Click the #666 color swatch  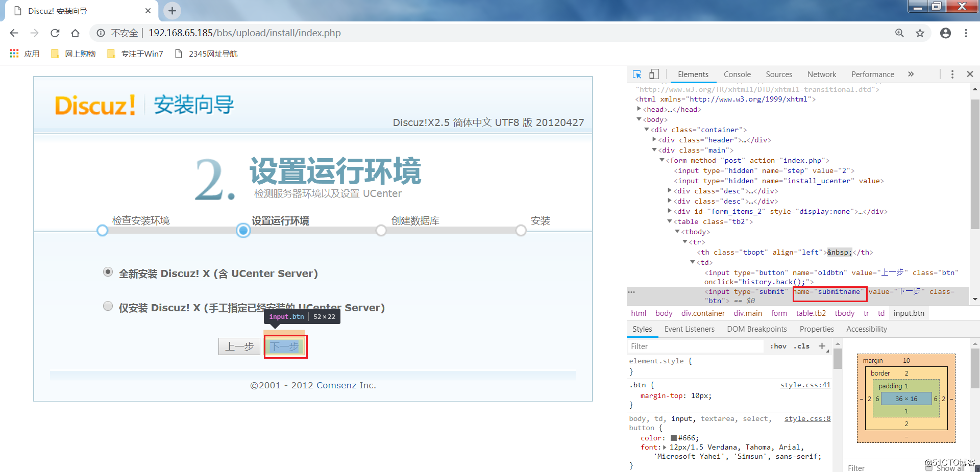coord(674,438)
